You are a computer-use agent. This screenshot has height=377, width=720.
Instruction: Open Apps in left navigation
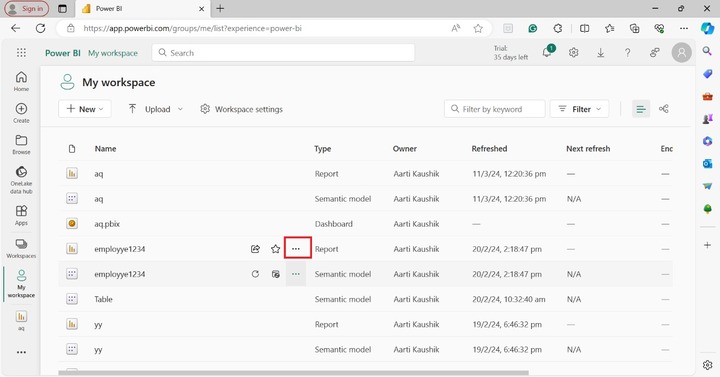(21, 215)
